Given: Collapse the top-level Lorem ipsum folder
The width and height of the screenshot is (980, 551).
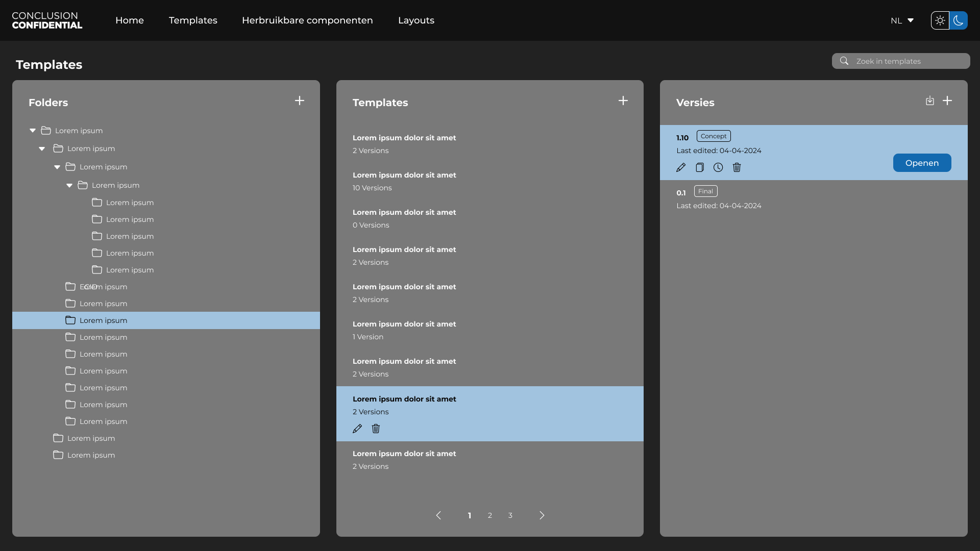Looking at the screenshot, I should click(33, 131).
